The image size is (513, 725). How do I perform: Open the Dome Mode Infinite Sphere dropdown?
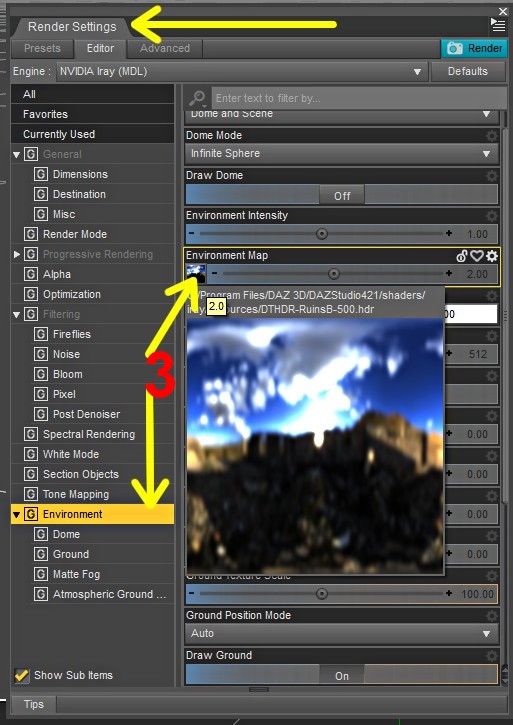tap(342, 154)
